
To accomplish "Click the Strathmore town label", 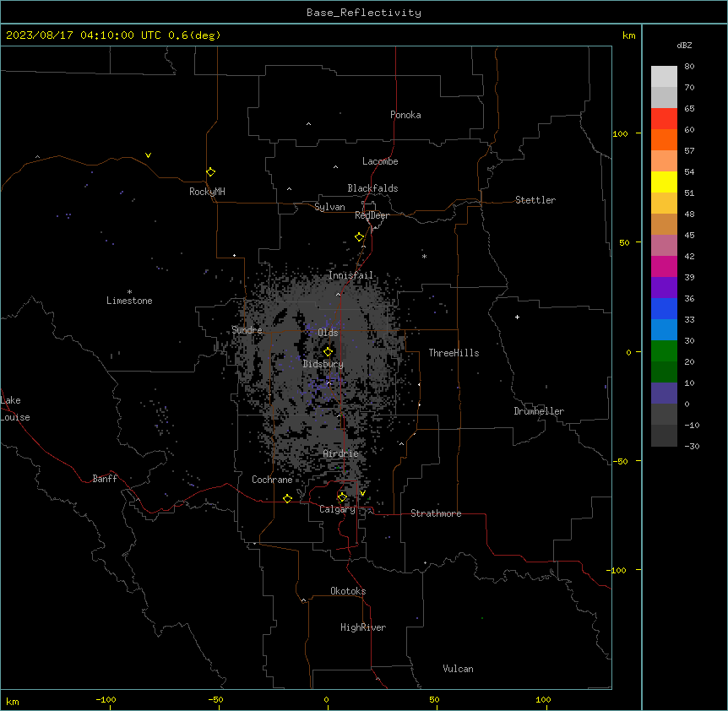I will coord(436,513).
